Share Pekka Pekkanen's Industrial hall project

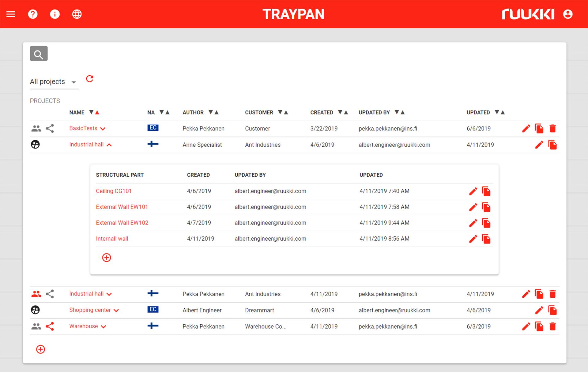50,294
